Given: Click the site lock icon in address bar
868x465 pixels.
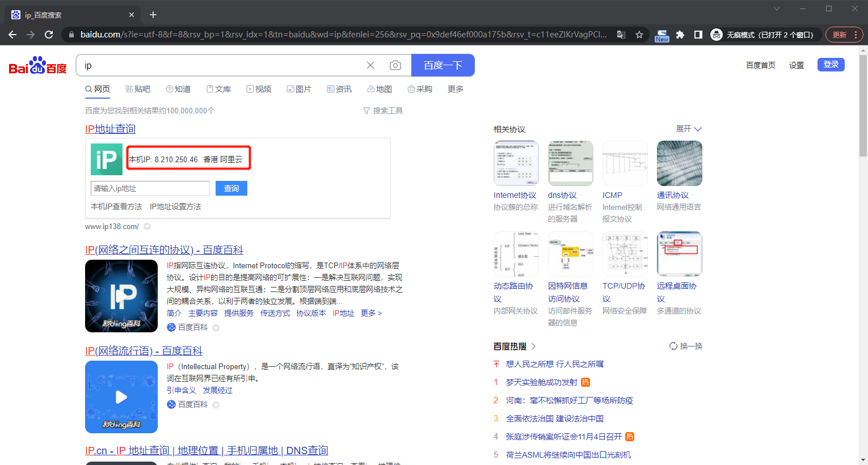Looking at the screenshot, I should tap(71, 35).
